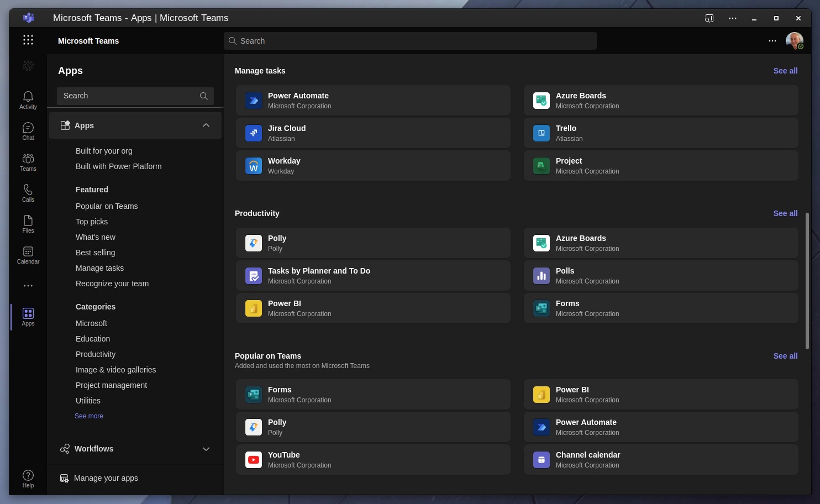The height and width of the screenshot is (504, 820).
Task: Click the Project app icon
Action: tap(542, 166)
